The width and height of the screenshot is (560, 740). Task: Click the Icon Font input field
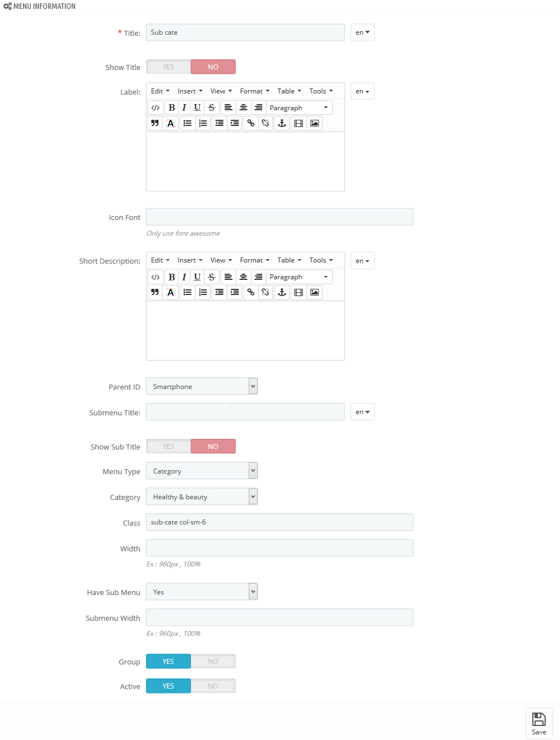[x=279, y=217]
